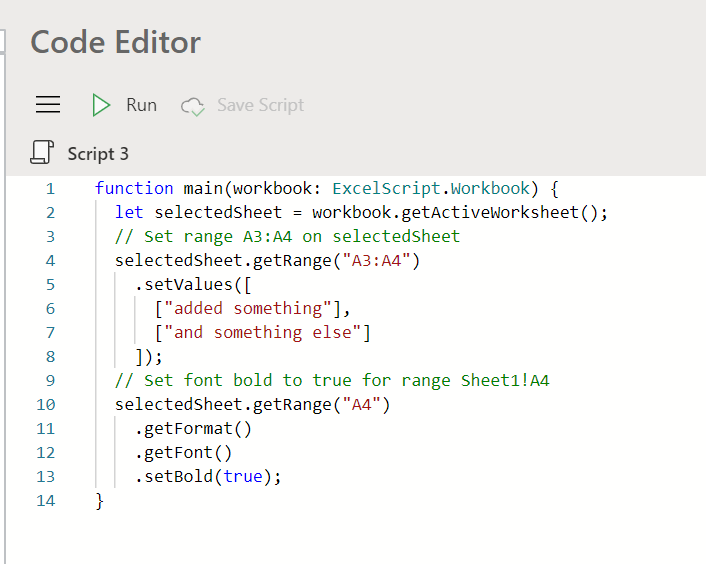706x564 pixels.
Task: Click the ]); closing on line 8
Action: pyautogui.click(x=149, y=356)
